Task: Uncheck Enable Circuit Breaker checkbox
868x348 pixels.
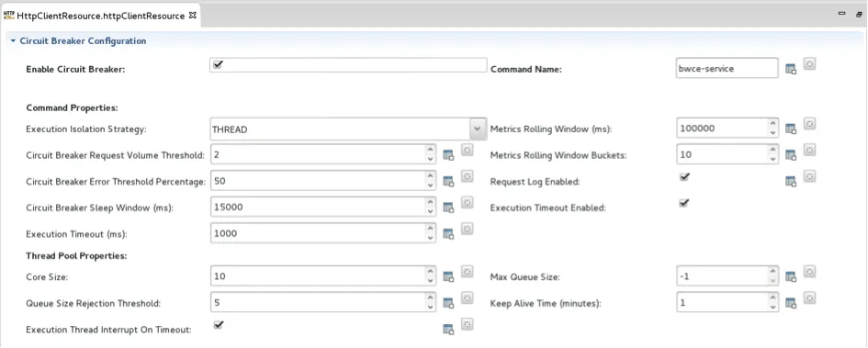Action: coord(218,64)
